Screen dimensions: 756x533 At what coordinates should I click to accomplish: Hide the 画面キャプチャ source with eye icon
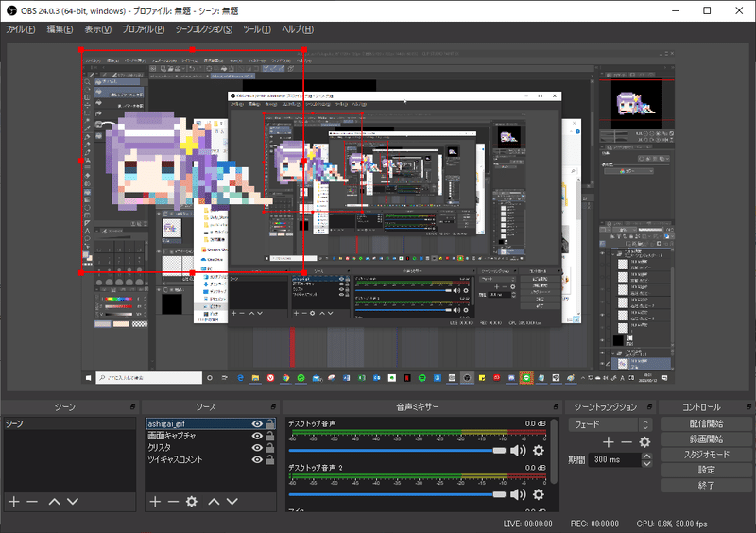click(x=257, y=436)
